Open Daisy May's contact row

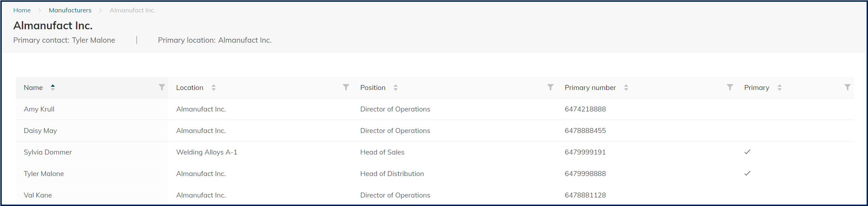(x=40, y=131)
